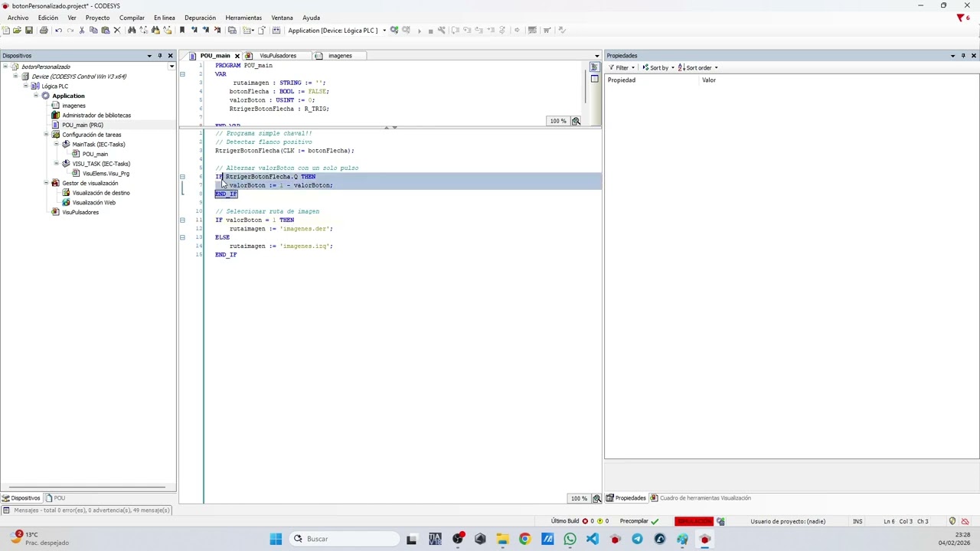Click the yellow warning count icon in status bar
This screenshot has width=980, height=551.
tap(599, 521)
